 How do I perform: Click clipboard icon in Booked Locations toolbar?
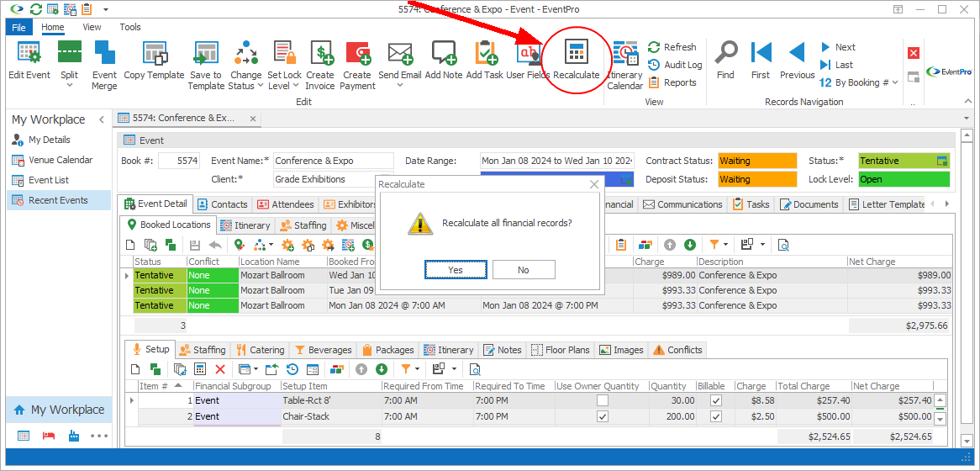(621, 245)
